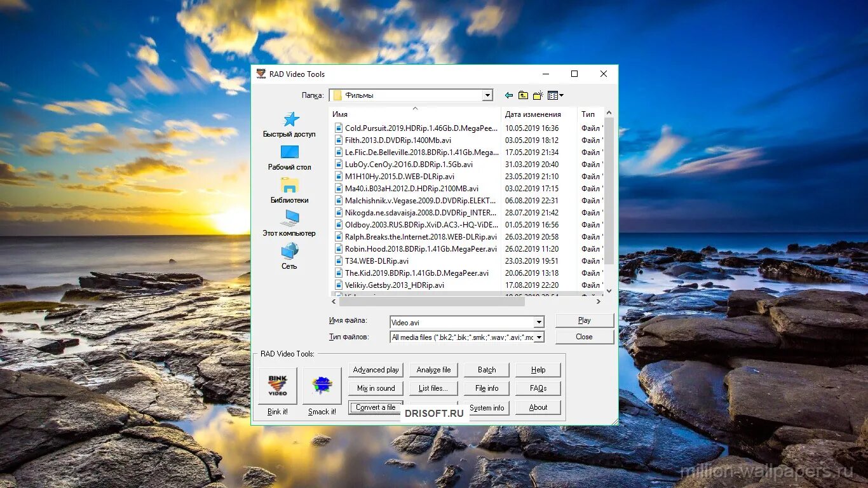This screenshot has height=488, width=868.
Task: Sort by the Дата изменения column header
Action: 539,114
